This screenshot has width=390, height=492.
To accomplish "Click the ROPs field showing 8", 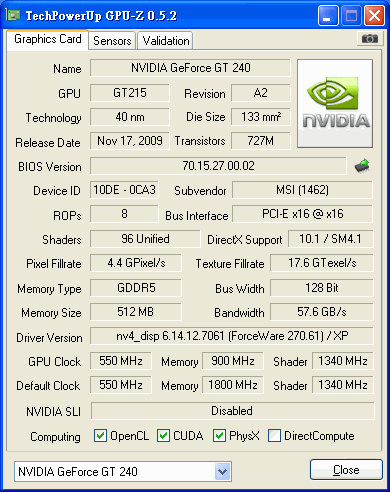I will [x=124, y=214].
